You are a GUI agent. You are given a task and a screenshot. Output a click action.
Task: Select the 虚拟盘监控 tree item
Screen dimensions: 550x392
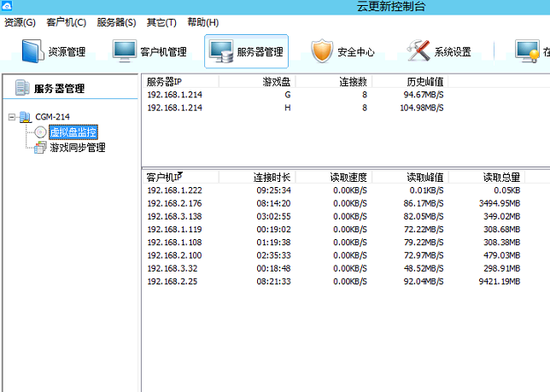[73, 132]
